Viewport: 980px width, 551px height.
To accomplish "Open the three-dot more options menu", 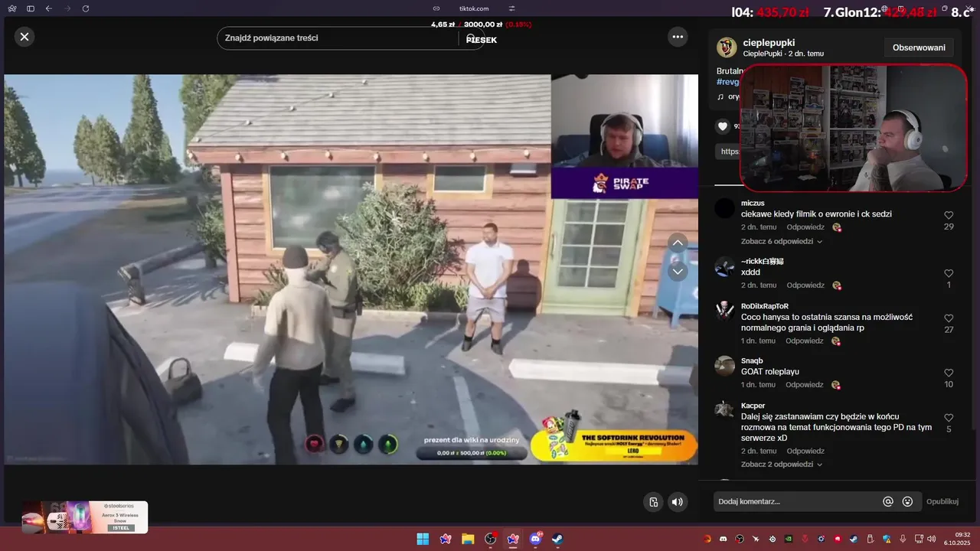I will [678, 36].
